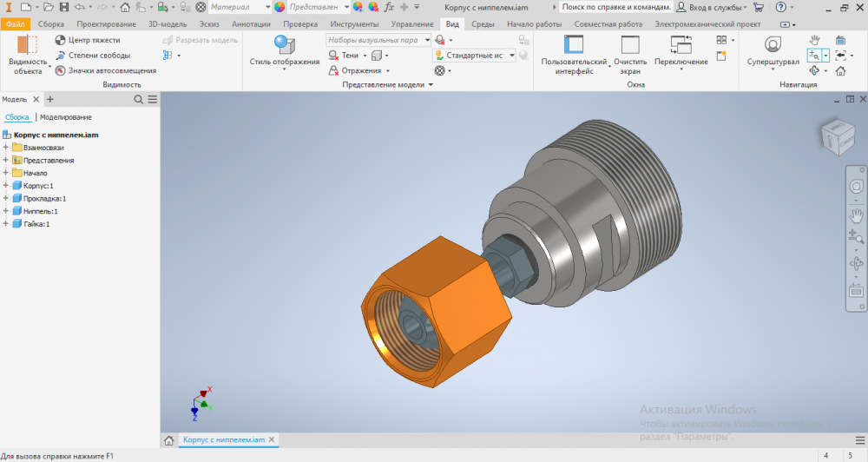Toggle Тени shadows option
The image size is (868, 462).
click(x=345, y=56)
